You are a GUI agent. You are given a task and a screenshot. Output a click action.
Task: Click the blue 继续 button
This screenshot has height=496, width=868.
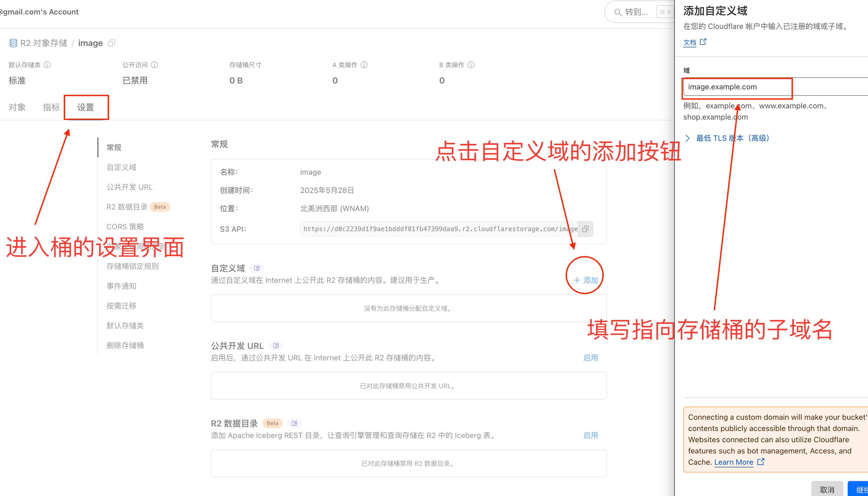tap(858, 489)
